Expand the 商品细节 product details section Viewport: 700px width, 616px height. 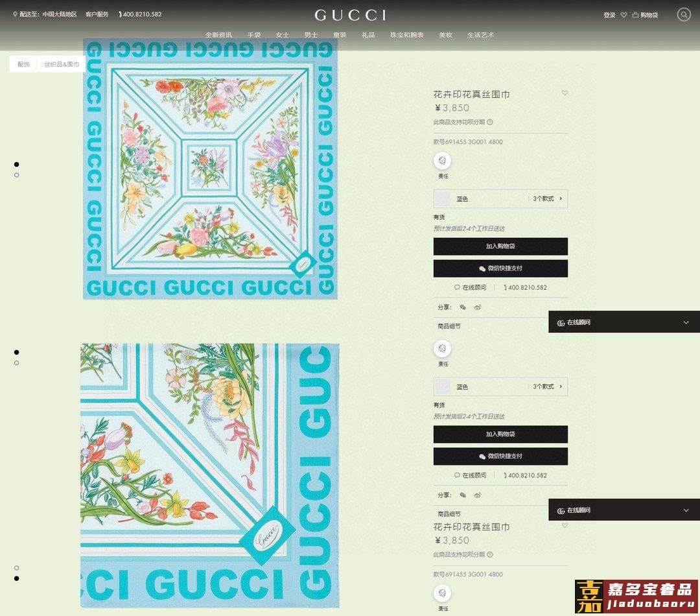pos(449,326)
